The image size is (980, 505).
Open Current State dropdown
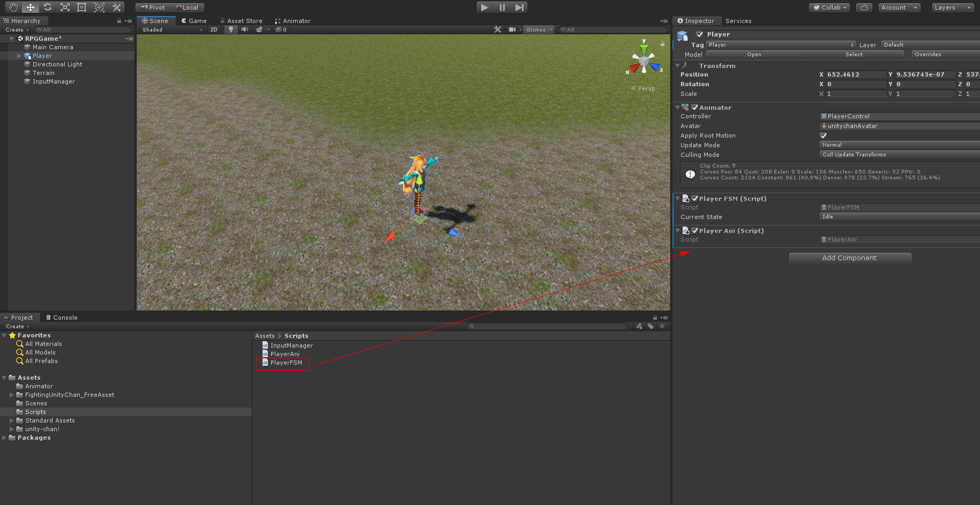click(x=900, y=217)
